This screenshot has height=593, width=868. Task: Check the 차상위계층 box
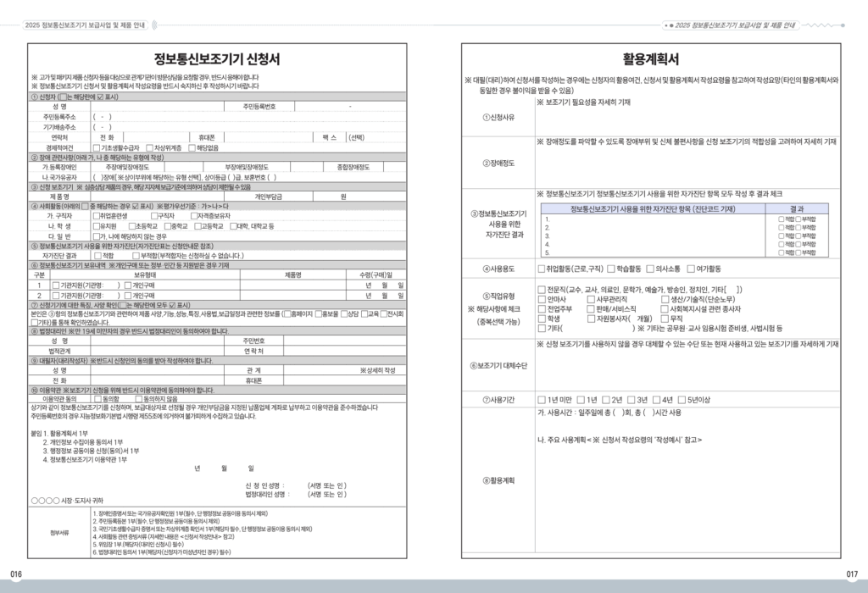coord(149,148)
